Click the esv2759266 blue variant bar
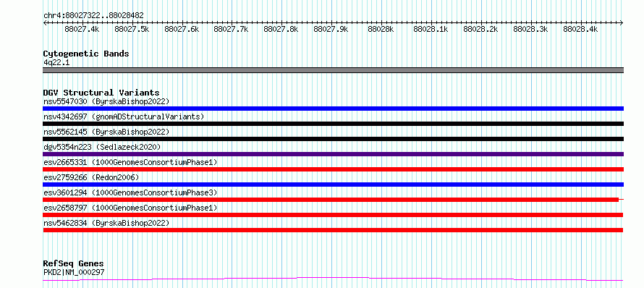644x288 pixels. (x=333, y=185)
